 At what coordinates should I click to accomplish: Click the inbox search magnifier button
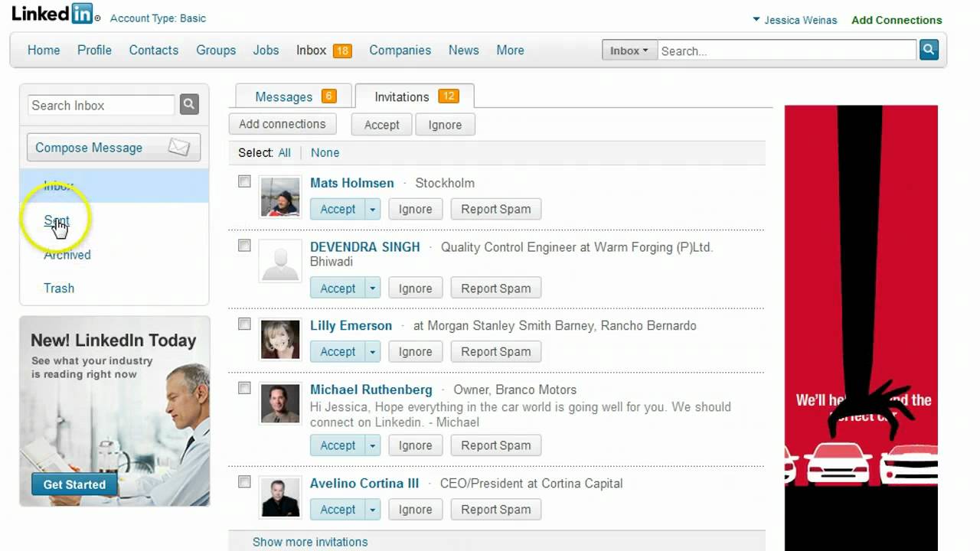(189, 105)
